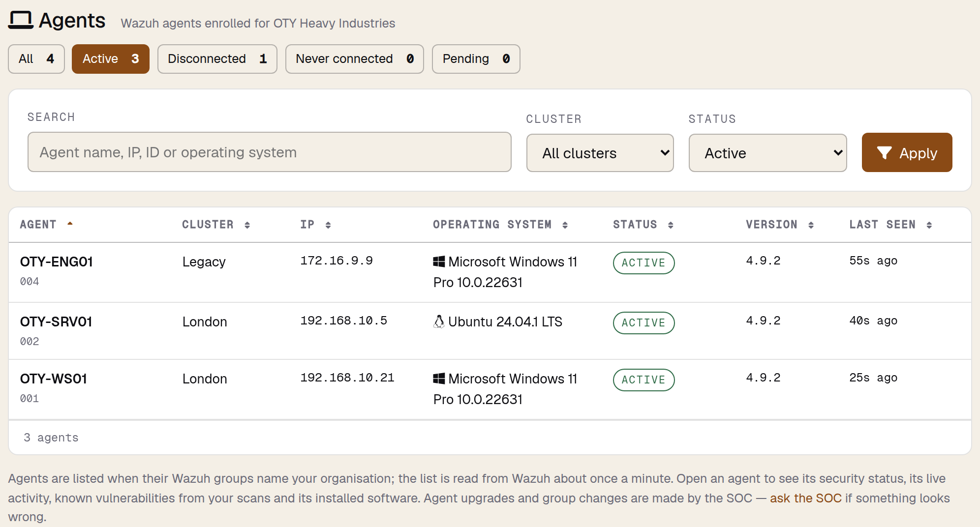Viewport: 980px width, 527px height.
Task: Click Windows logo in OTY-ENG01 row
Action: pyautogui.click(x=439, y=262)
